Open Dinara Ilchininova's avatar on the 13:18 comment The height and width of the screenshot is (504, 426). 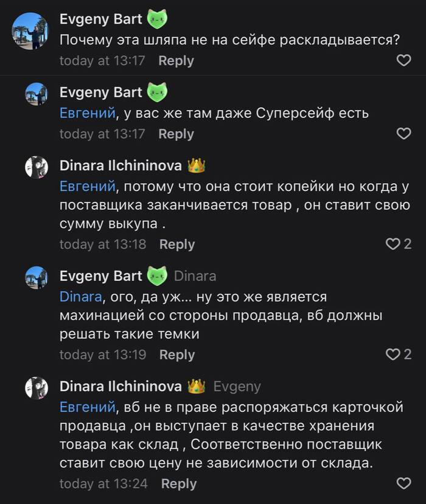tap(37, 167)
